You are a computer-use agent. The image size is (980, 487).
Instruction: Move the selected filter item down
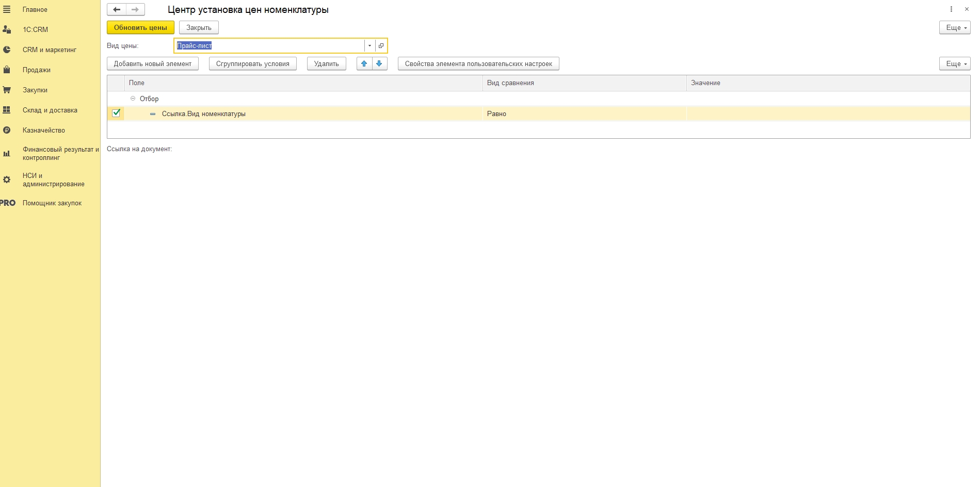click(x=379, y=63)
